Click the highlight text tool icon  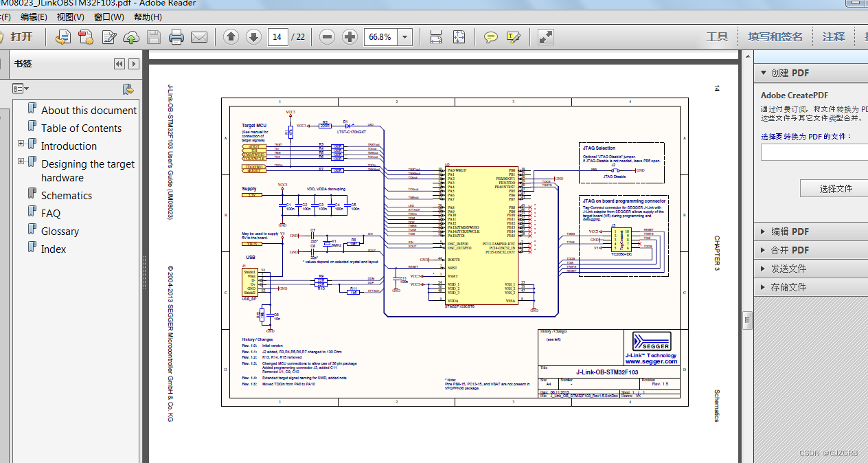(513, 36)
